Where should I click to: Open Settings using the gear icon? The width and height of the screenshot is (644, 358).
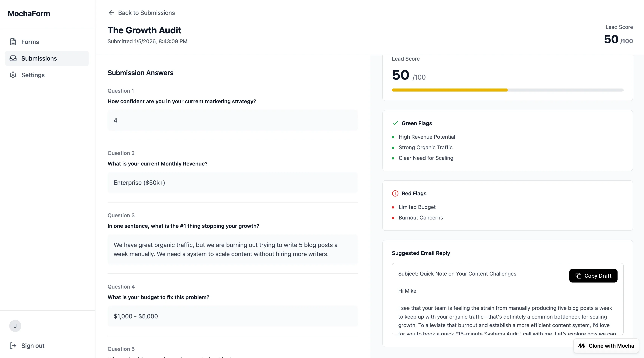[13, 75]
